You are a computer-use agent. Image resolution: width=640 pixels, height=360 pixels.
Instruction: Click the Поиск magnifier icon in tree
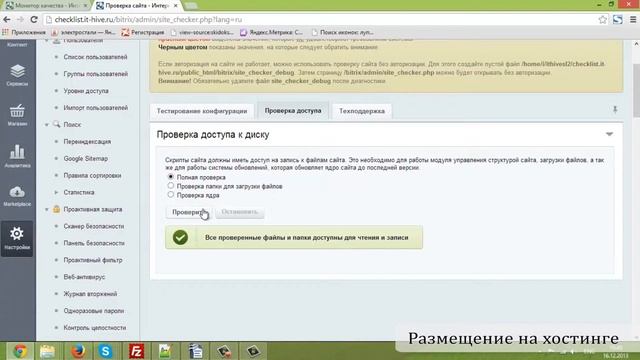[x=57, y=124]
